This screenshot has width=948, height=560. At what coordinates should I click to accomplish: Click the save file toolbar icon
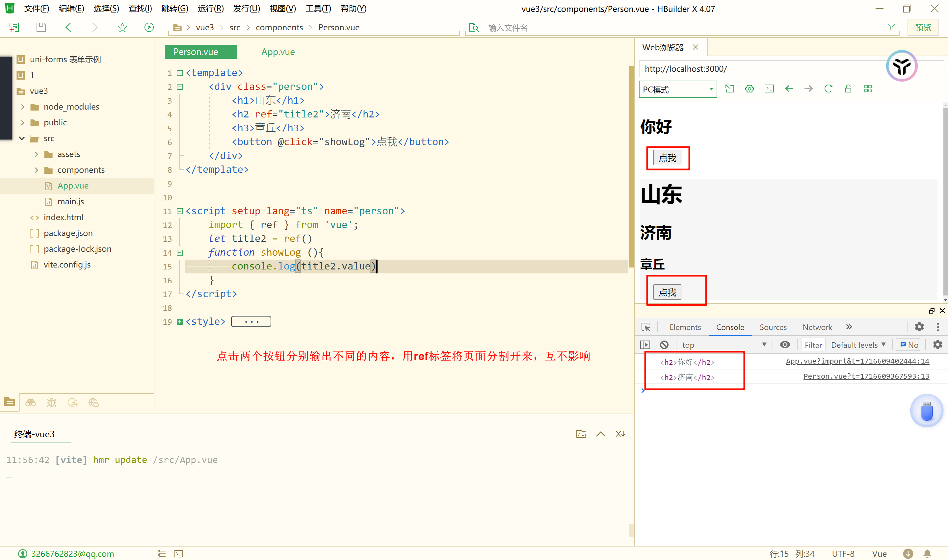(x=41, y=27)
